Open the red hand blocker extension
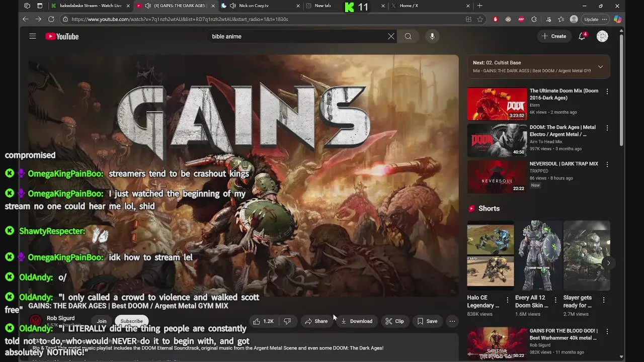Viewport: 644px width, 362px height. point(496,19)
